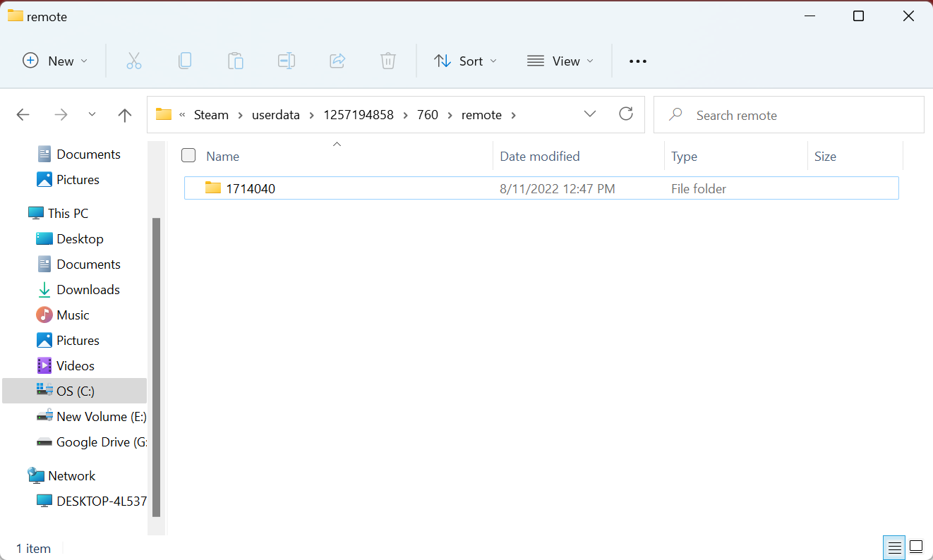Select the OS (C:) drive
The height and width of the screenshot is (560, 933).
[x=75, y=391]
